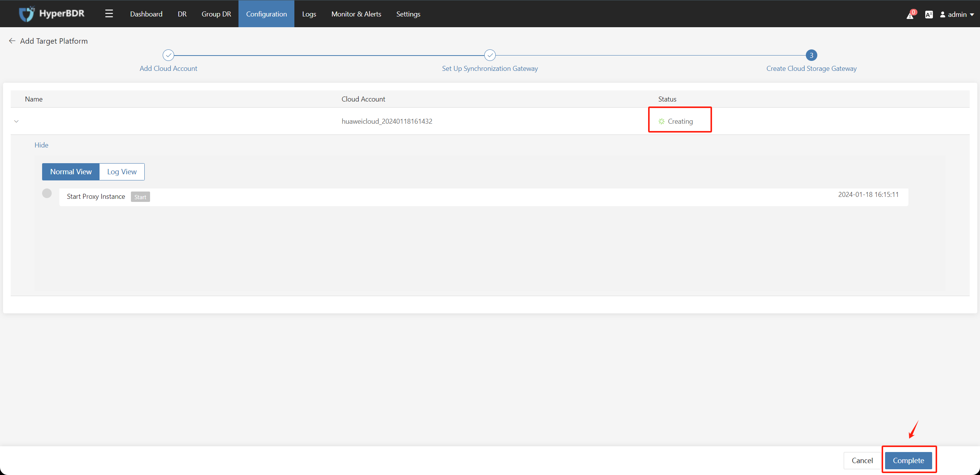Open the Configuration menu
Screen dimensions: 980x475
[266, 14]
